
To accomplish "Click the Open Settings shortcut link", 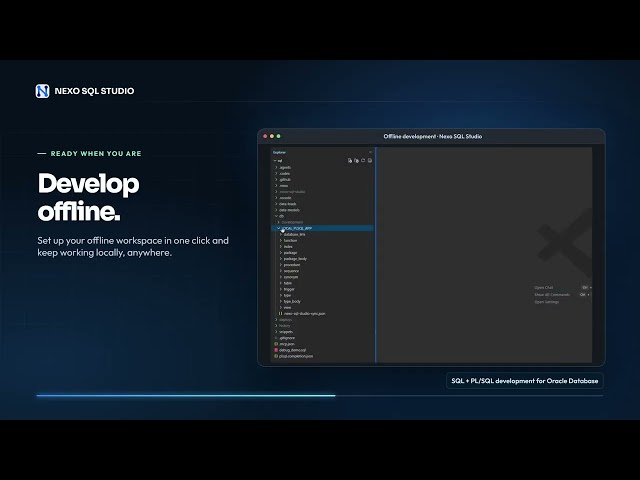I will [x=547, y=302].
